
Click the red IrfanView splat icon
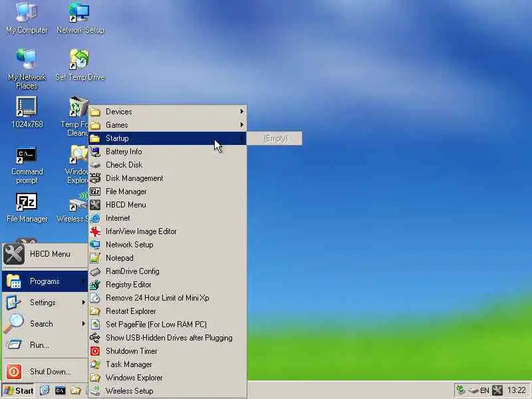point(95,231)
